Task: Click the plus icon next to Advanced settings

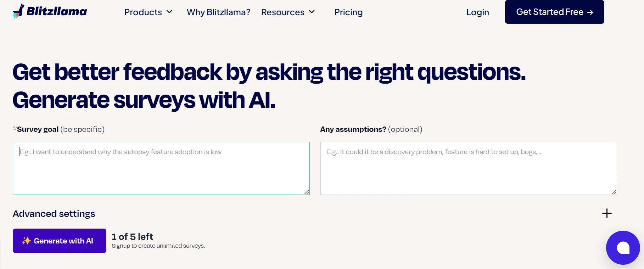Action: [607, 213]
